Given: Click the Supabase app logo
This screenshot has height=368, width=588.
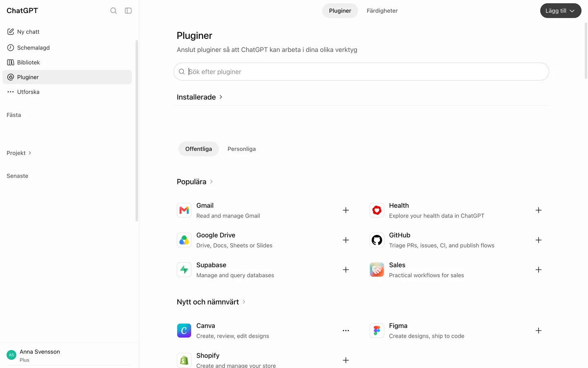Looking at the screenshot, I should (x=184, y=270).
